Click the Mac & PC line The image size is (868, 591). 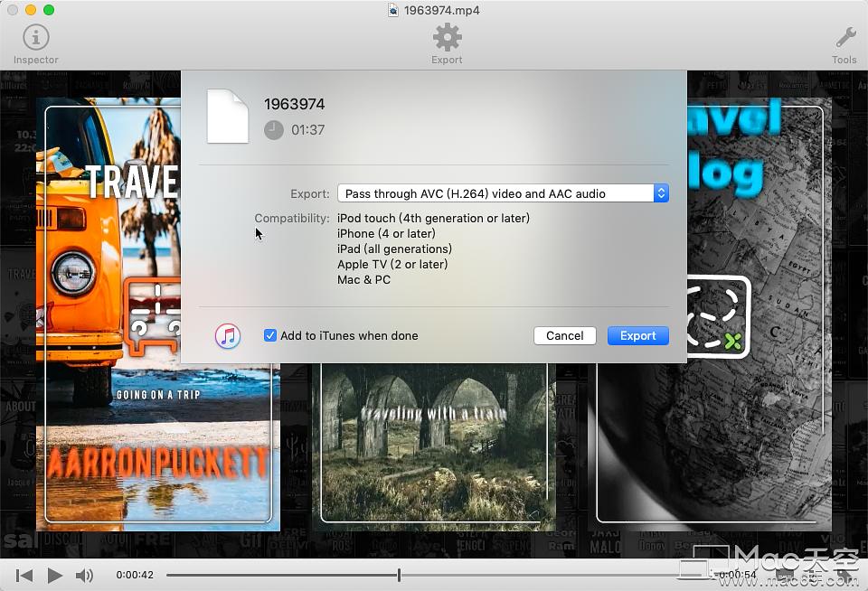coord(363,280)
